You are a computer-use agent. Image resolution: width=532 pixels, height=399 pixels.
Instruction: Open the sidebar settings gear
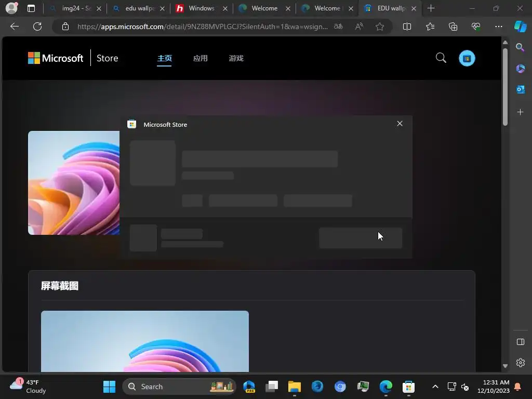pos(520,363)
